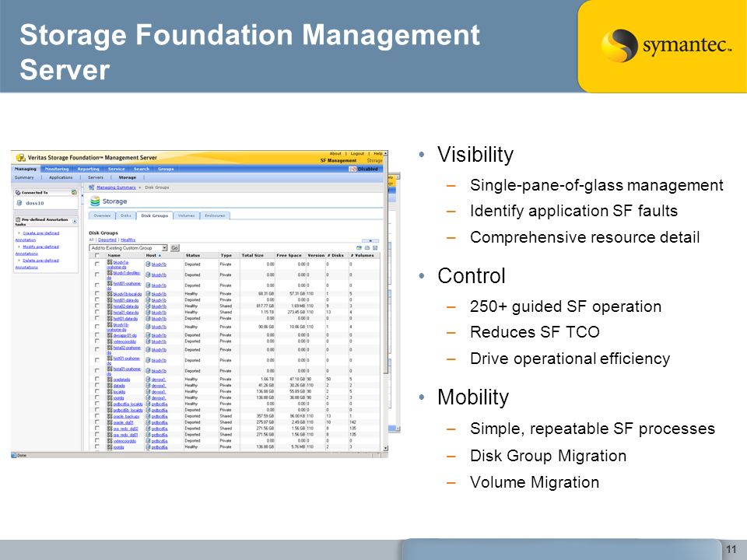The image size is (747, 560).
Task: Check the bkodv1a-orahome-dg row checkbox
Action: click(96, 264)
